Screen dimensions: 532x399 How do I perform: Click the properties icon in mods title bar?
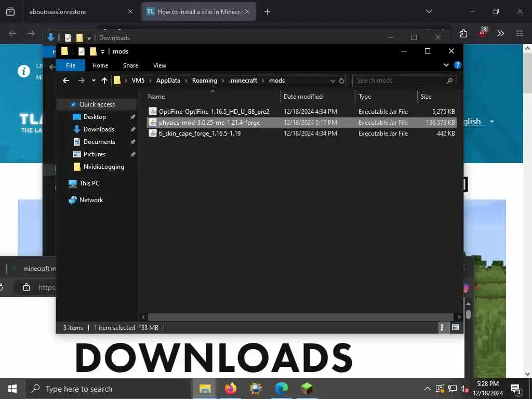(x=81, y=51)
